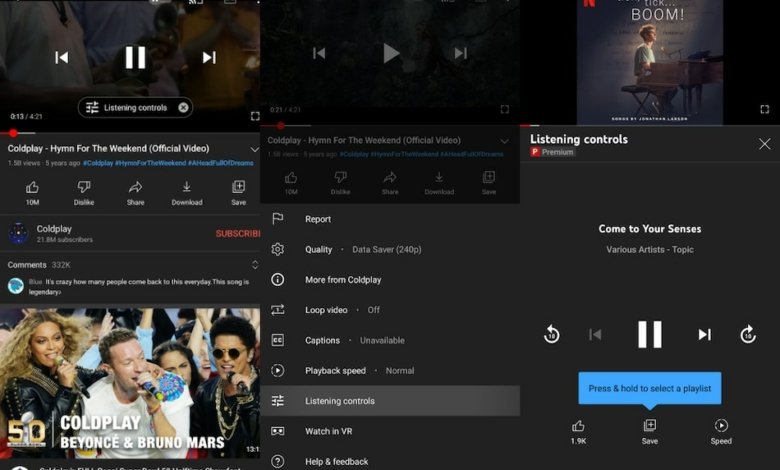This screenshot has width=780, height=470.
Task: Open Playback speed set to Normal
Action: tap(390, 371)
